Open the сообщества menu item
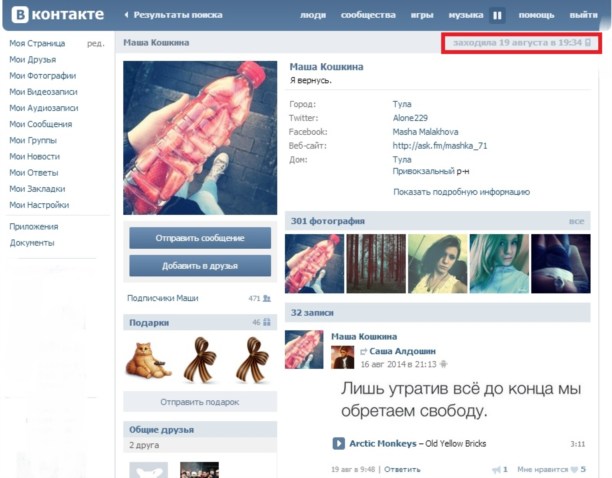 coord(368,15)
